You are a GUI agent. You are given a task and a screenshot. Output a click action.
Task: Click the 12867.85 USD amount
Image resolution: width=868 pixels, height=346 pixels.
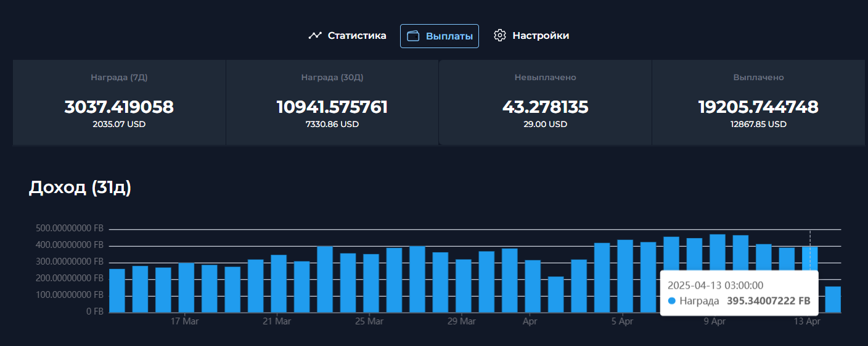(758, 124)
